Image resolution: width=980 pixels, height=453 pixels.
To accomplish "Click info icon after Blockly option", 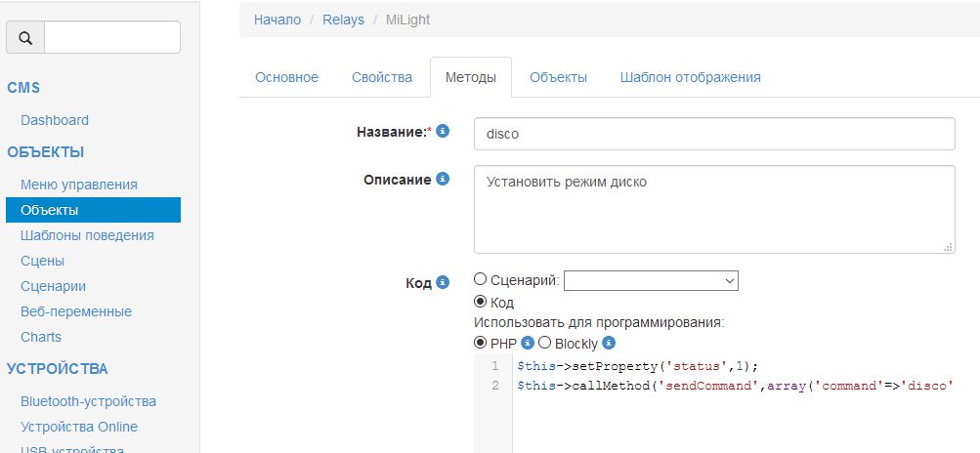I will 609,343.
